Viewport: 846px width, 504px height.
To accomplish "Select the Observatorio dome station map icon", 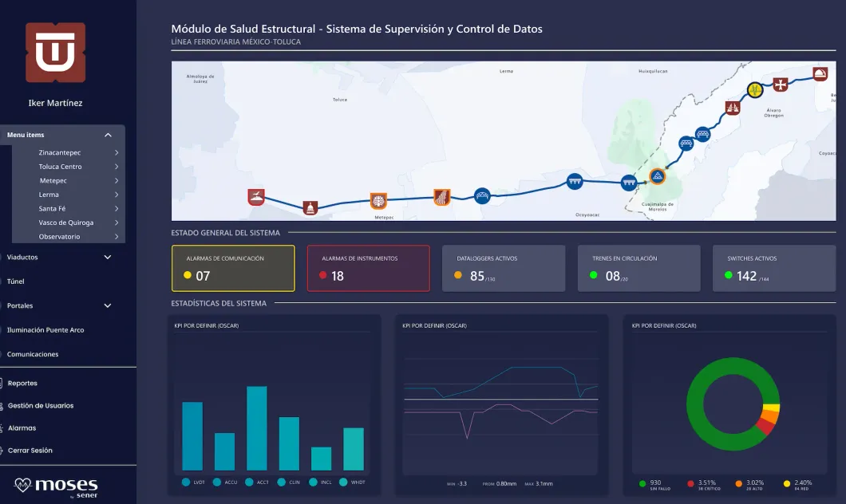I will point(820,73).
